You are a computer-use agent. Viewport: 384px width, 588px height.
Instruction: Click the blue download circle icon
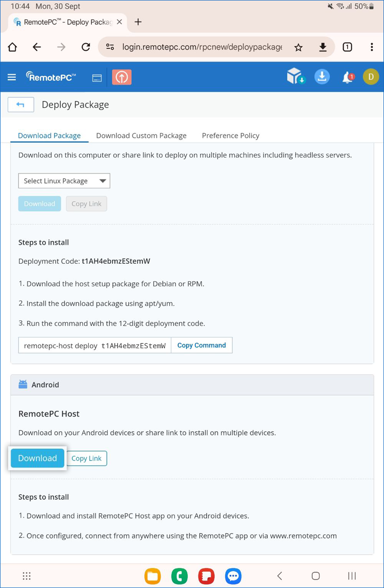[x=322, y=77]
